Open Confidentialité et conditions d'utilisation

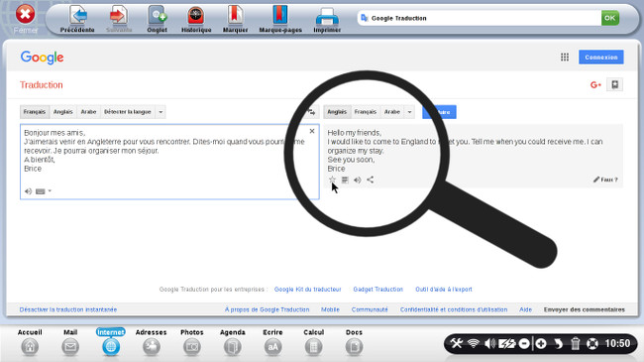pos(454,309)
